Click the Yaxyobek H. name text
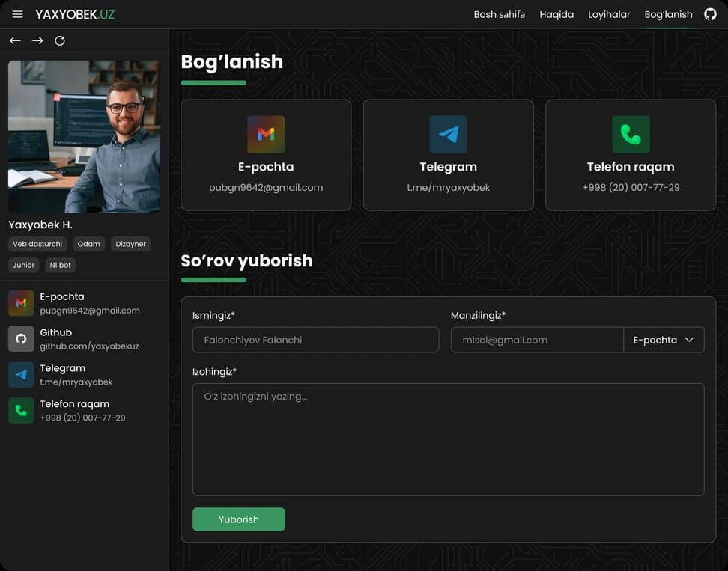Screen dimensions: 728x571 [40, 225]
